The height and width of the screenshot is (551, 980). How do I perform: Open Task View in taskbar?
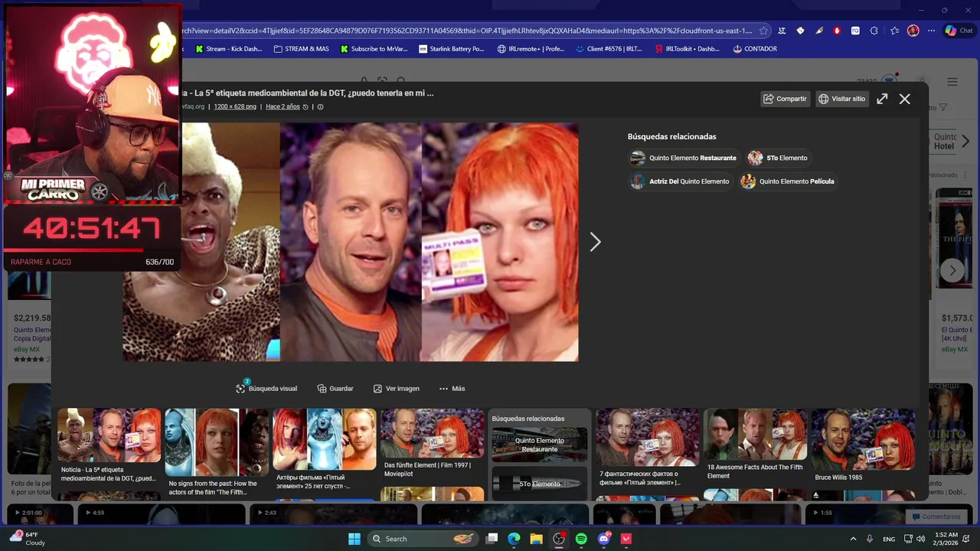tap(492, 539)
